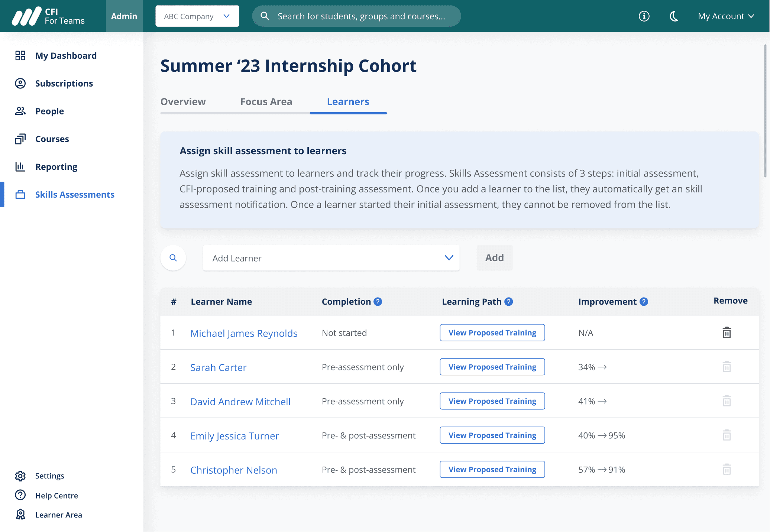The width and height of the screenshot is (770, 532).
Task: Toggle dark mode moon icon
Action: click(674, 16)
